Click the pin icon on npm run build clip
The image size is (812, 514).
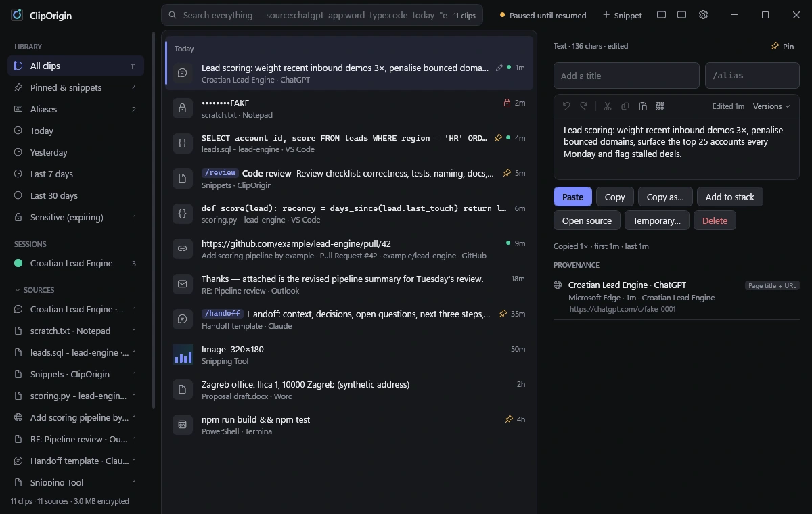coord(509,419)
